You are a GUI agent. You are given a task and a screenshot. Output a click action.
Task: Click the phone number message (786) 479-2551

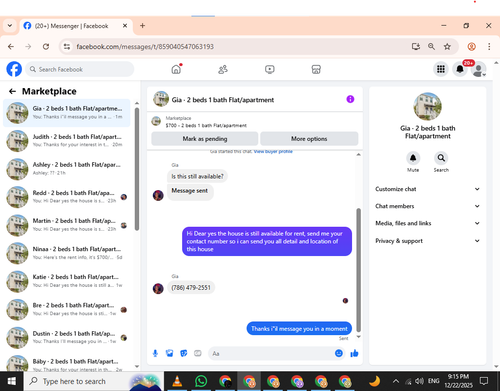tap(191, 287)
